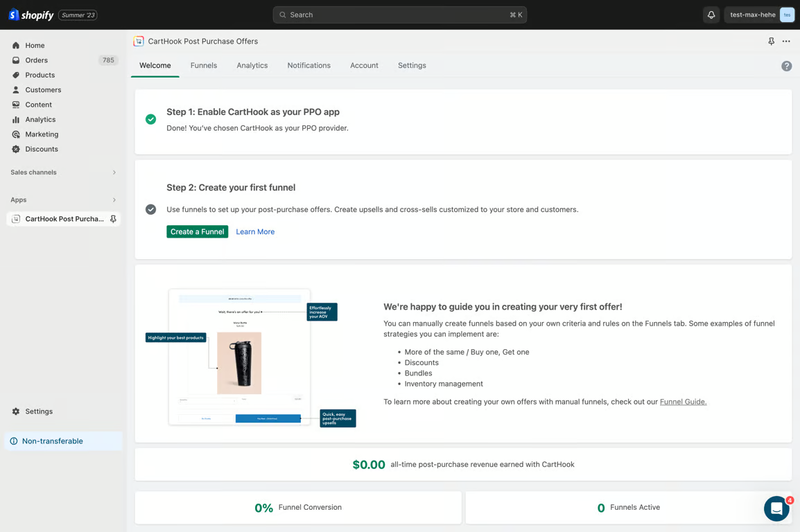Unpin CartHook app from sidebar
Screen dimensions: 800x532
pos(113,219)
